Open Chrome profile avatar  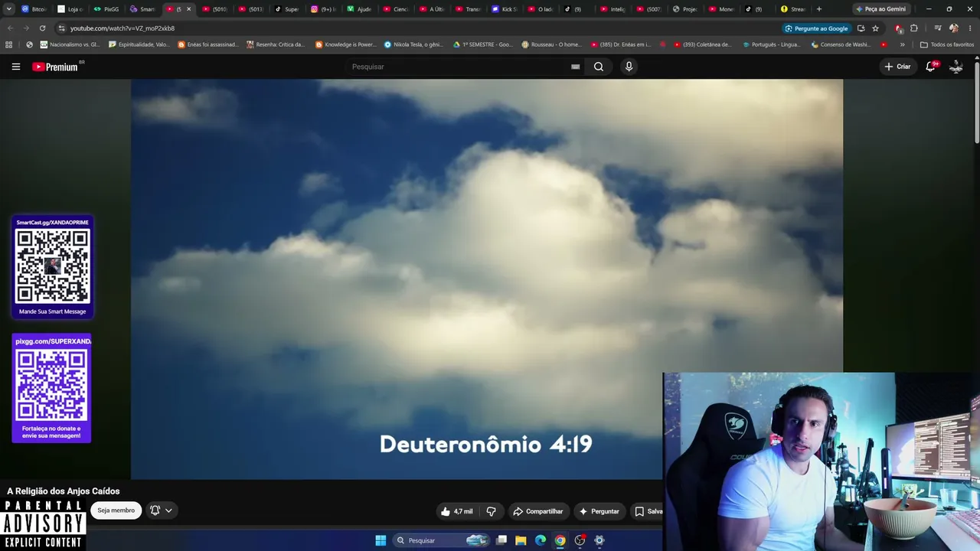(x=954, y=28)
